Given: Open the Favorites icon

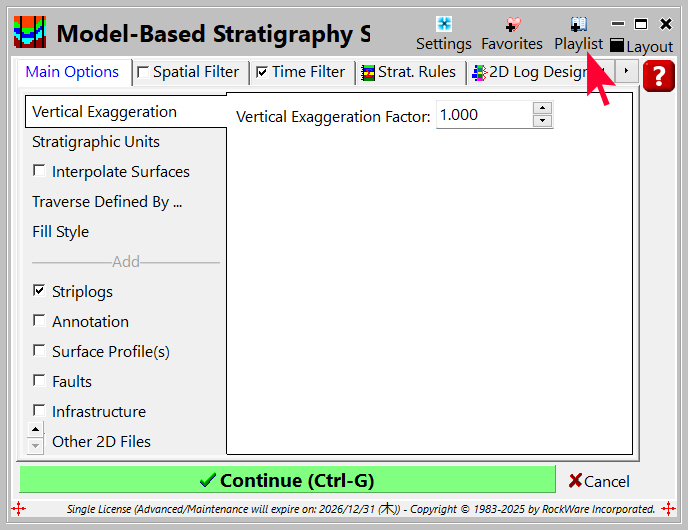Looking at the screenshot, I should click(512, 24).
